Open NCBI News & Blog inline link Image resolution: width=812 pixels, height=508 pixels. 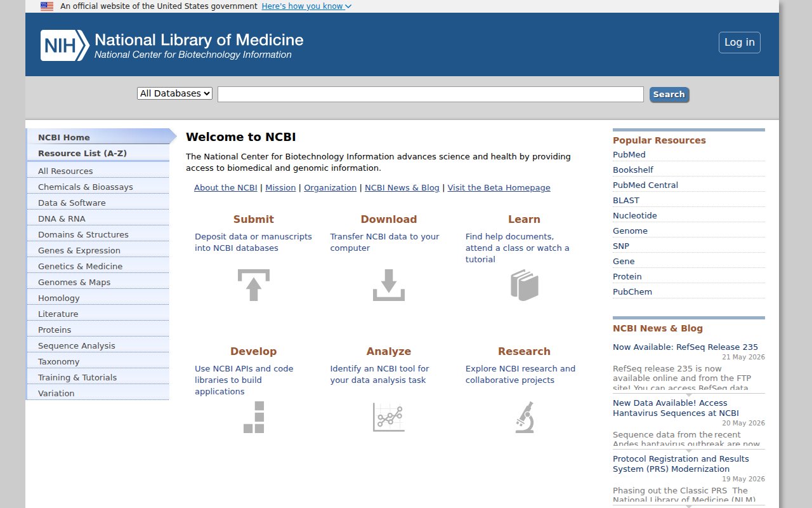(402, 188)
